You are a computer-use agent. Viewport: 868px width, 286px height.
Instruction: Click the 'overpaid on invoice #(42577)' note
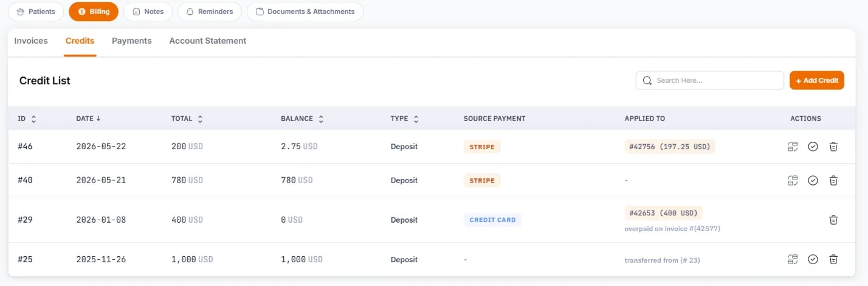click(x=672, y=229)
